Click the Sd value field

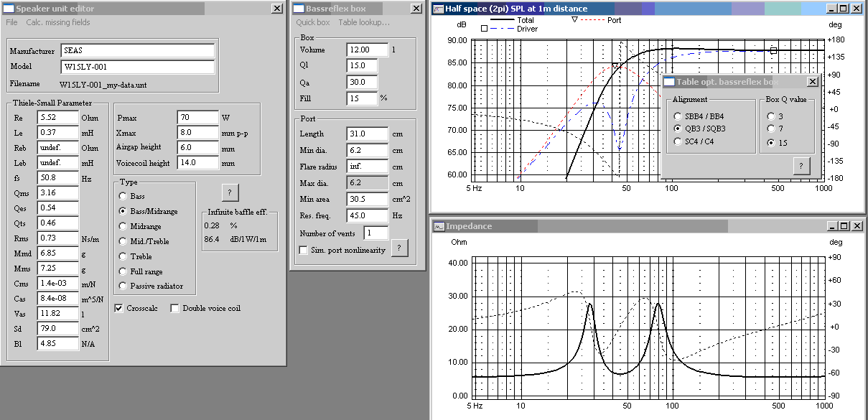57,328
